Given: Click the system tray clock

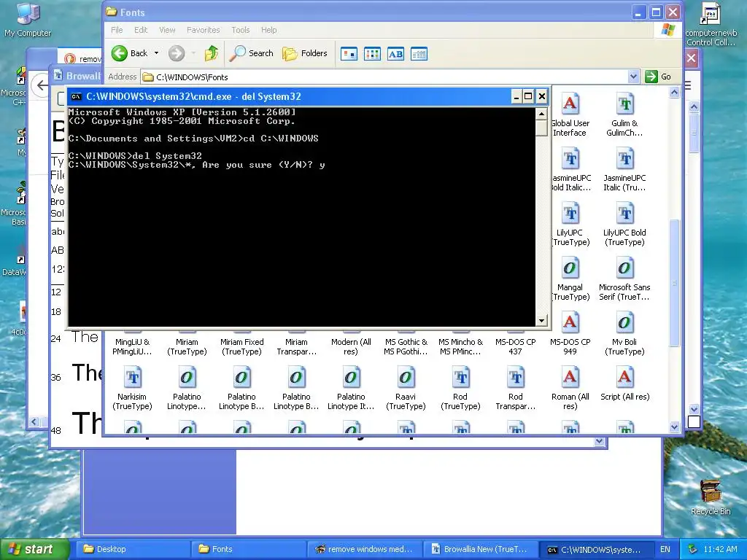Looking at the screenshot, I should pos(720,549).
